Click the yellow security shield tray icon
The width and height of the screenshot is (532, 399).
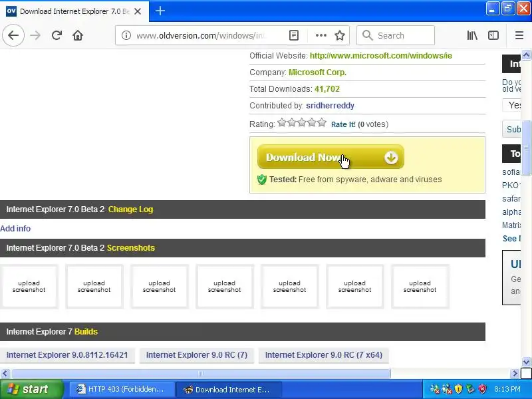(x=458, y=389)
